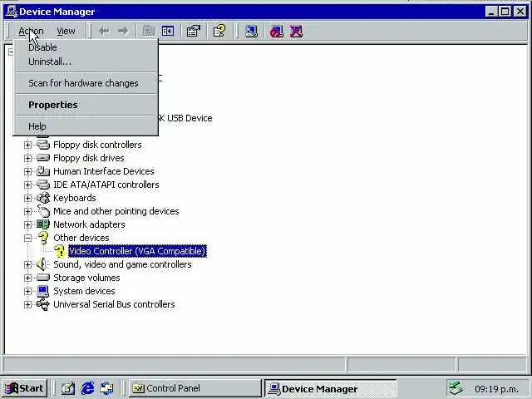Select Video Controller (VGA Compatible) entry
This screenshot has width=532, height=399.
coord(137,251)
